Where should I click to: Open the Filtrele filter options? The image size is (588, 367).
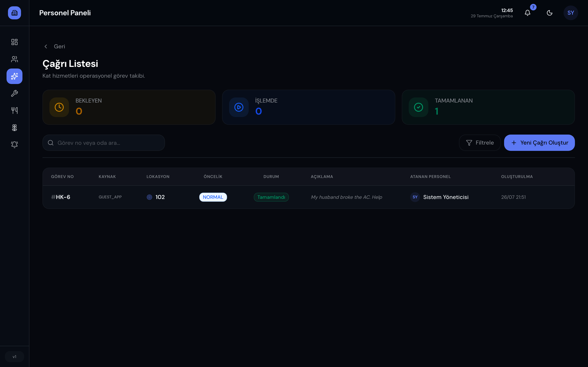click(x=480, y=143)
